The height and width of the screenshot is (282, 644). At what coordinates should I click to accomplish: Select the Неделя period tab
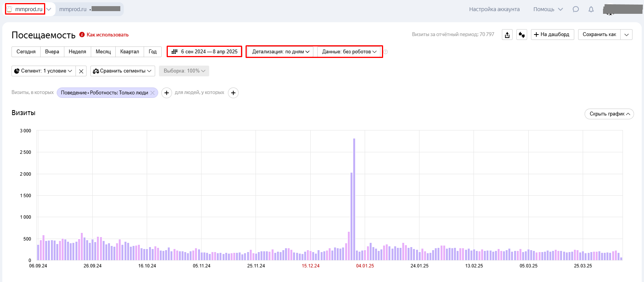tap(77, 51)
